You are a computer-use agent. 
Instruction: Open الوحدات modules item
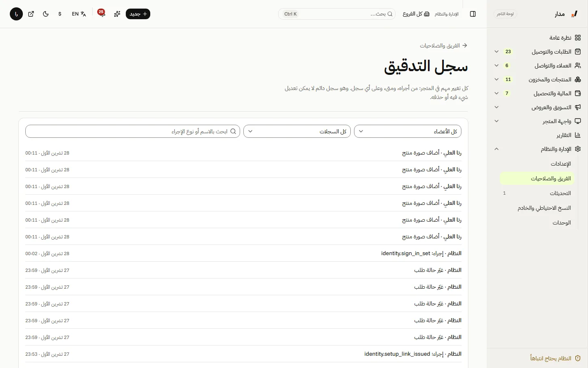tap(537, 222)
